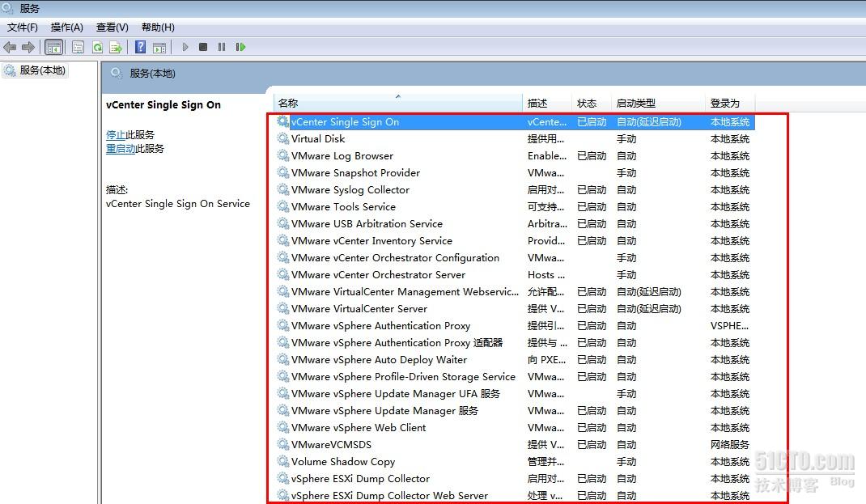
Task: Open the 操作(A) menu
Action: pos(67,27)
